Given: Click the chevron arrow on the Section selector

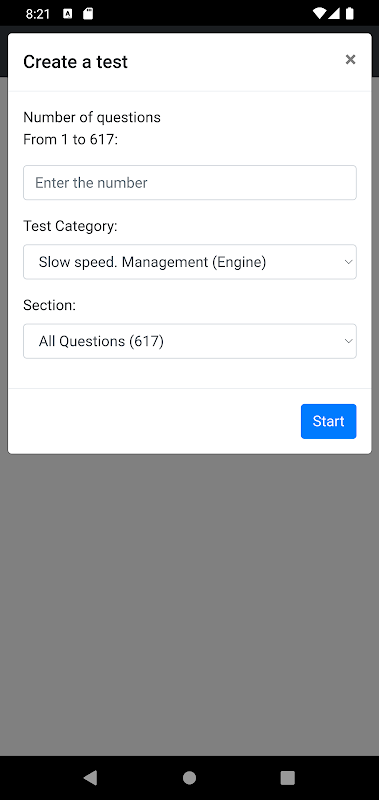Looking at the screenshot, I should pyautogui.click(x=348, y=341).
